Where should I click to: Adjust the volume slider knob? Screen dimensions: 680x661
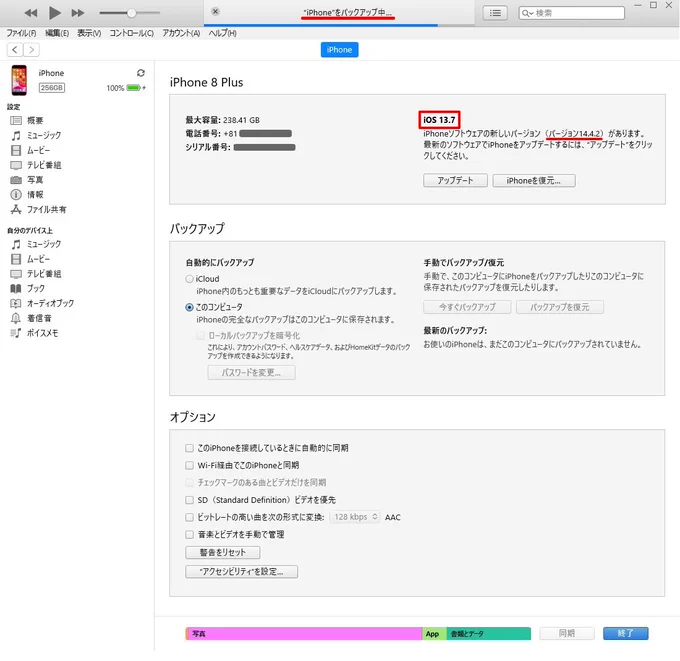tap(131, 13)
